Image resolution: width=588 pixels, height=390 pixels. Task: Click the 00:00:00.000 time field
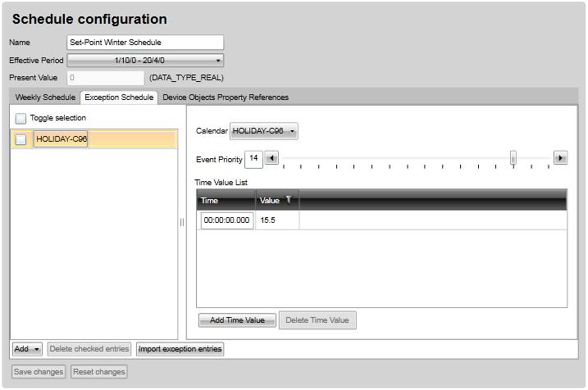click(x=226, y=220)
